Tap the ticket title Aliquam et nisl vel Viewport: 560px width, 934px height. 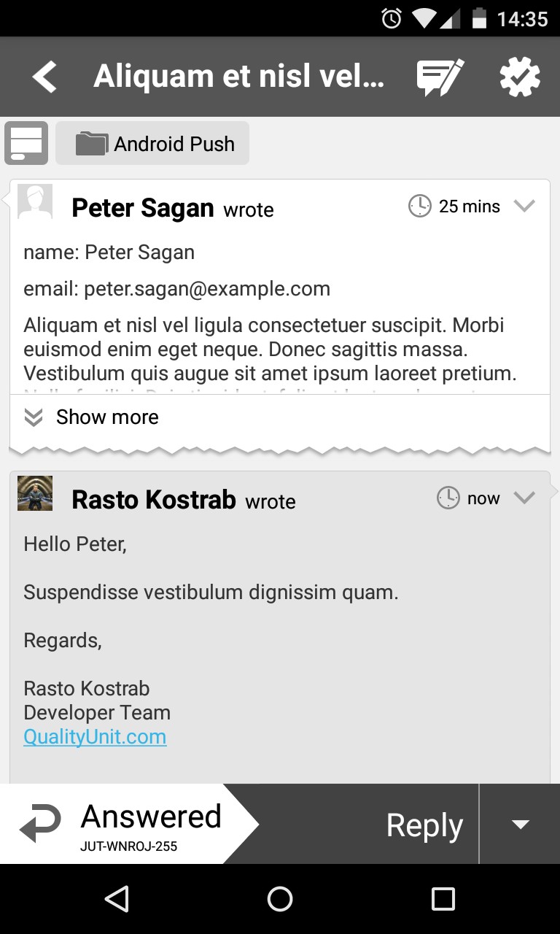click(x=238, y=77)
